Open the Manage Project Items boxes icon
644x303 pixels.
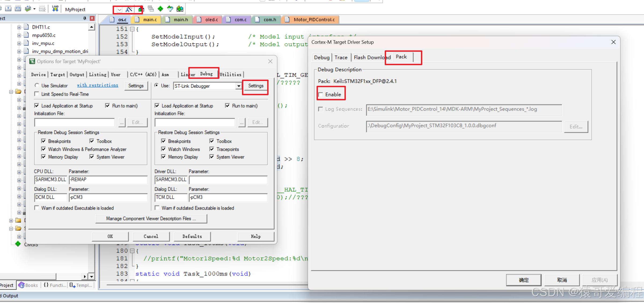point(141,9)
